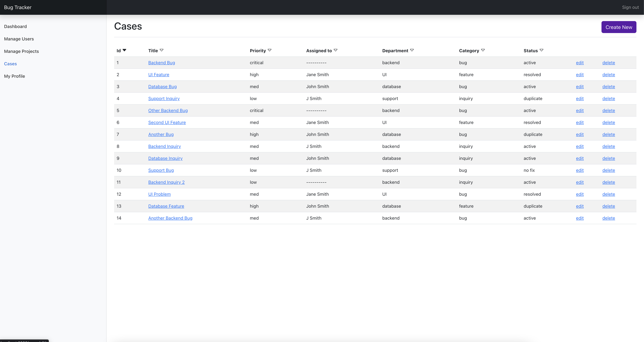
Task: Sort cases by the Id column arrow
Action: coord(125,50)
